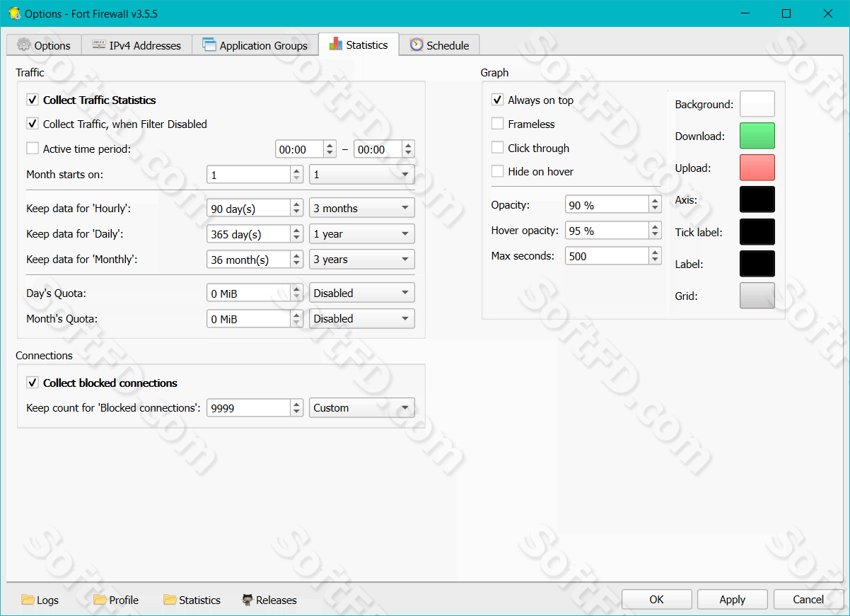Viewport: 850px width, 616px height.
Task: Pick the Label color swatch
Action: (x=757, y=264)
